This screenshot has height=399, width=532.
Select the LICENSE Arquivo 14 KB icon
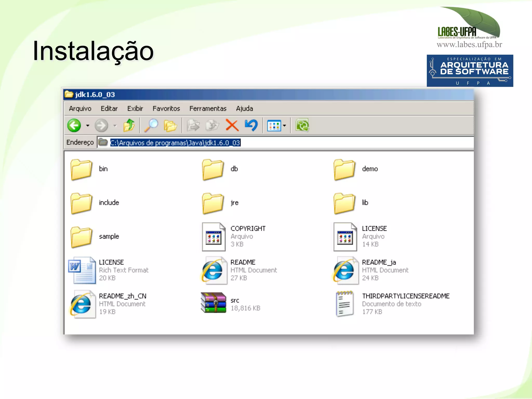[345, 237]
